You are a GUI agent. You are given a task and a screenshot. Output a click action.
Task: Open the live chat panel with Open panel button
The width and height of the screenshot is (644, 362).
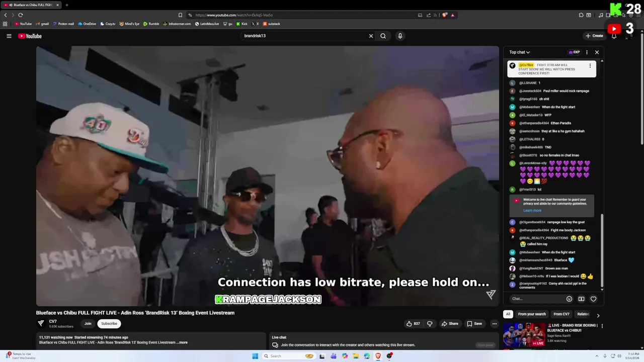(x=485, y=345)
